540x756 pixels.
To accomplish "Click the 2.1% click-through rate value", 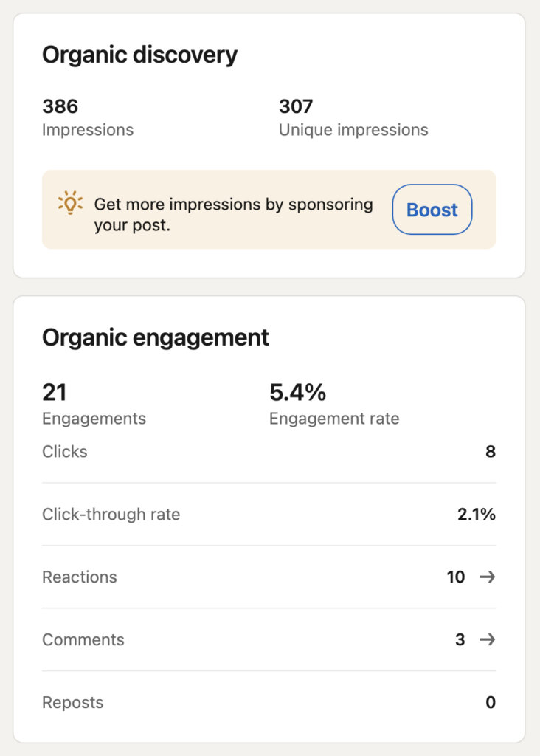I will (x=477, y=514).
